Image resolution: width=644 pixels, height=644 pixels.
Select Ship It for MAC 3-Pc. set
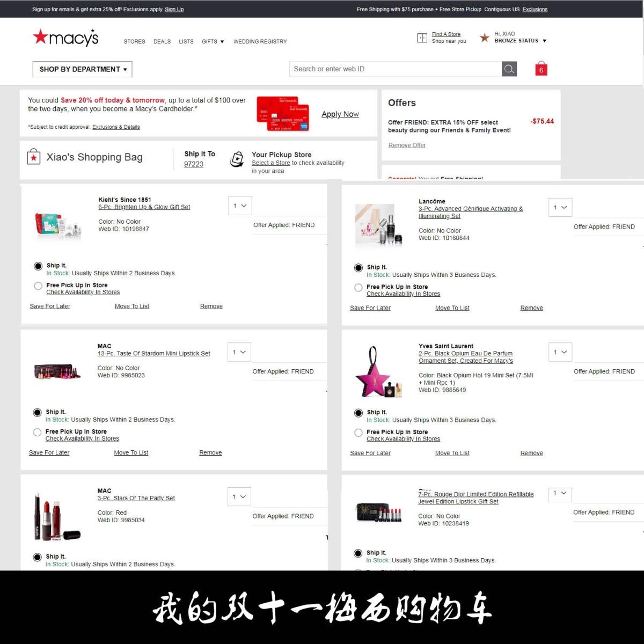click(37, 557)
